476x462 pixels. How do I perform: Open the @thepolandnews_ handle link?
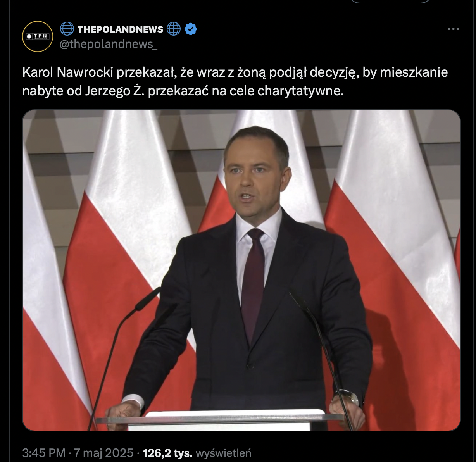108,45
